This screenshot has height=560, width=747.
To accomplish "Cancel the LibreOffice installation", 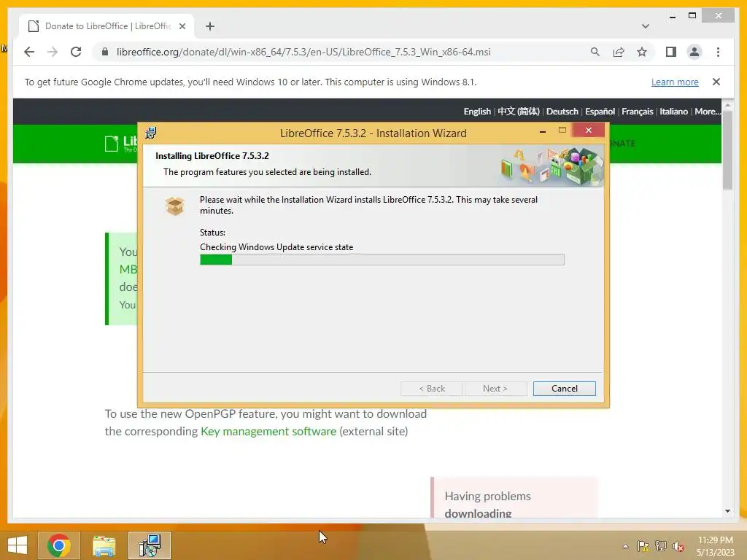I will click(x=564, y=389).
